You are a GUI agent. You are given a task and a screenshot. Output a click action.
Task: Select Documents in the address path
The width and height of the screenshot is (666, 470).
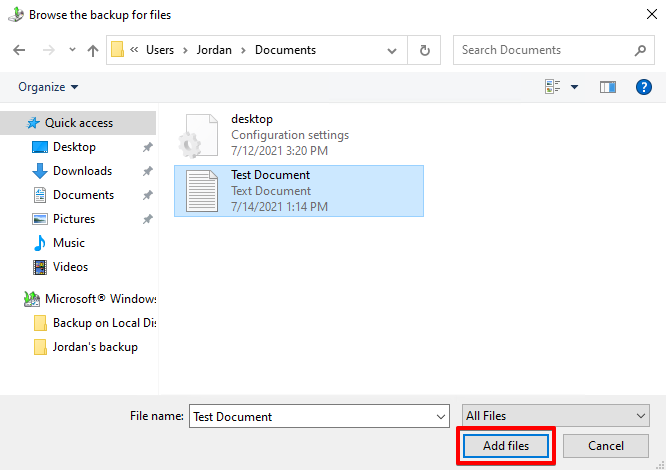pyautogui.click(x=285, y=50)
